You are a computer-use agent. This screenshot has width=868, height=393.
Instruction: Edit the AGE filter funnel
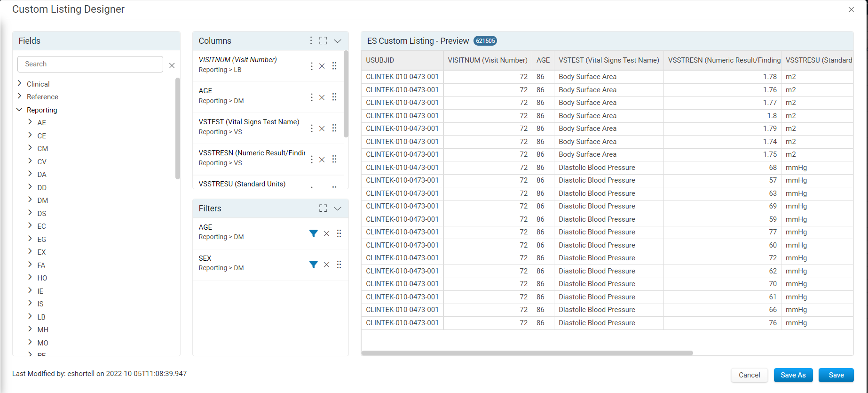[x=313, y=233]
